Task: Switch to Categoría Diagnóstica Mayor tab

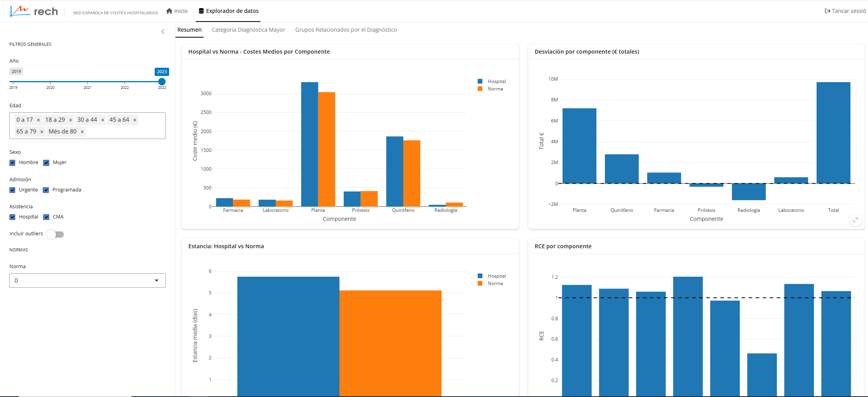Action: [248, 30]
